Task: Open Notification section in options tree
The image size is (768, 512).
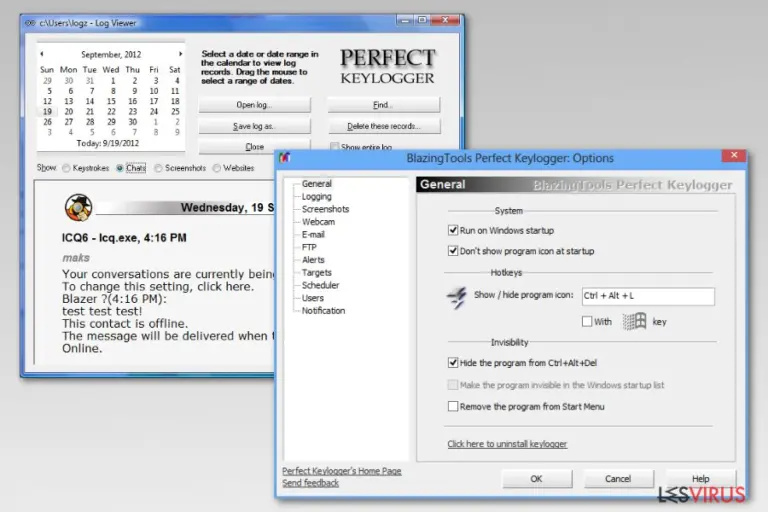Action: point(323,311)
